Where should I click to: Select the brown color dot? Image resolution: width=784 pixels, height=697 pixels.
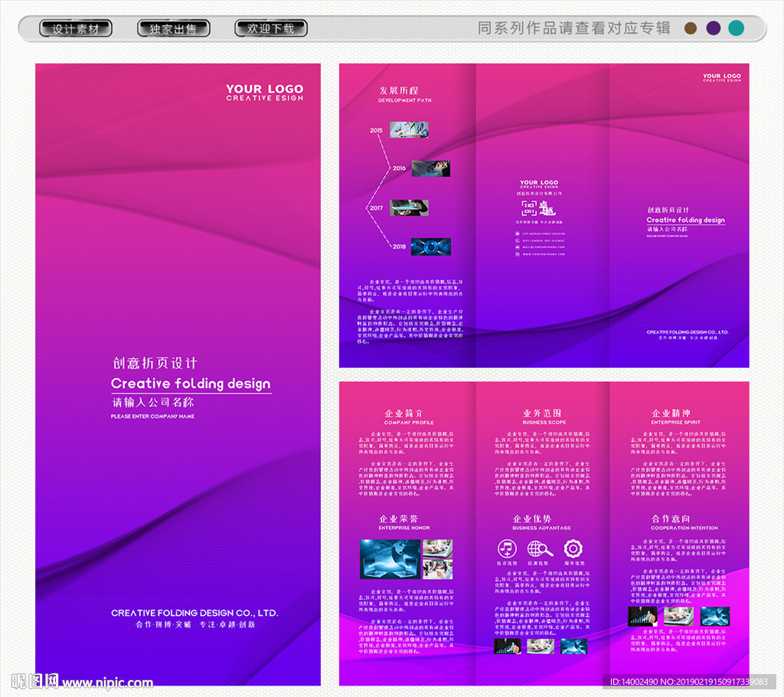pos(691,28)
